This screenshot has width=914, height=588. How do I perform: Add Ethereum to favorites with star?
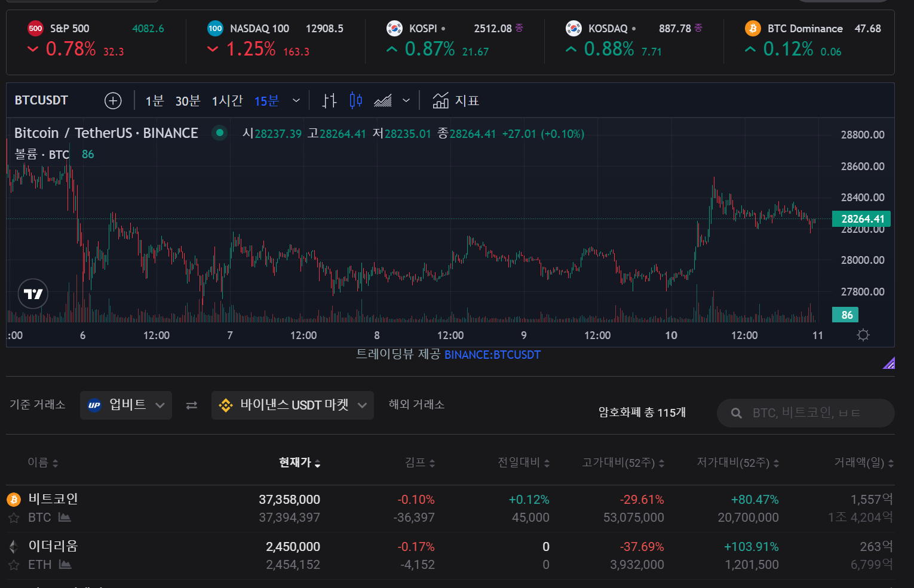click(x=14, y=565)
